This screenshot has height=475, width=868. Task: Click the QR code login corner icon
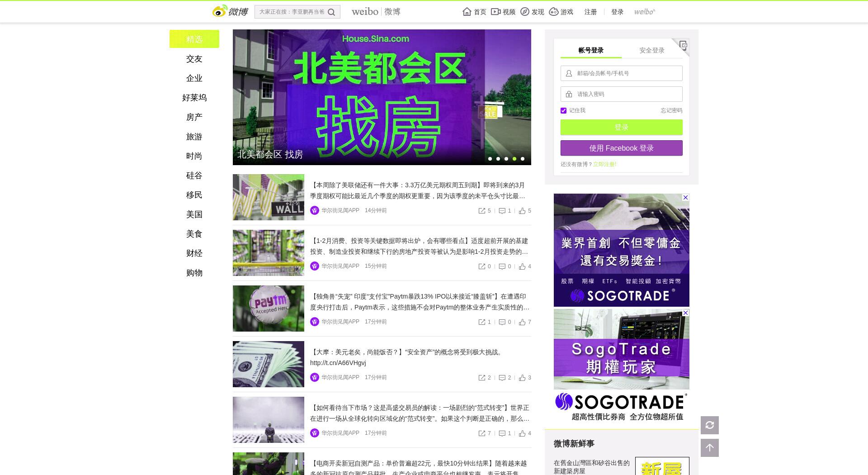[683, 45]
